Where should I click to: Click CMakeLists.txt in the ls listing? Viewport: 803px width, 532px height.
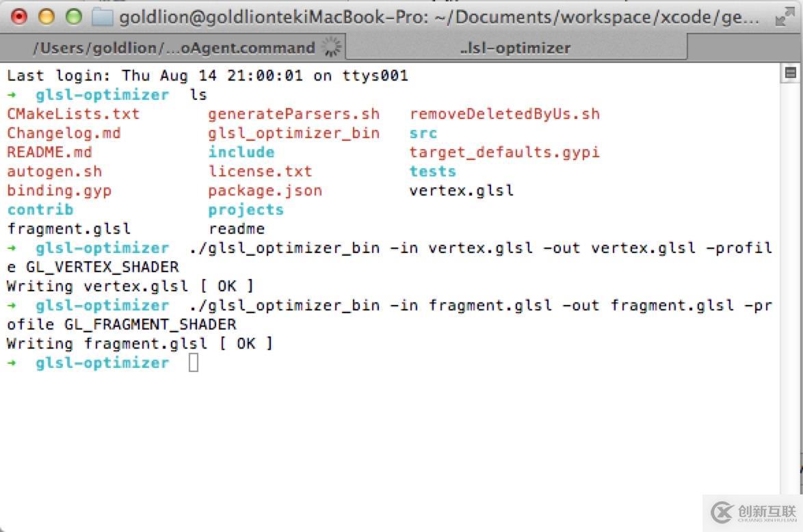[x=73, y=114]
